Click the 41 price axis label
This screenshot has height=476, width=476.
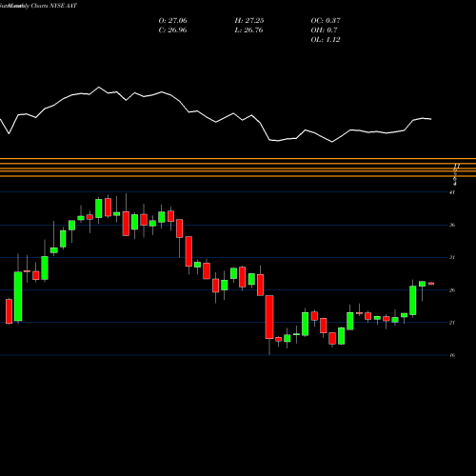coord(452,192)
